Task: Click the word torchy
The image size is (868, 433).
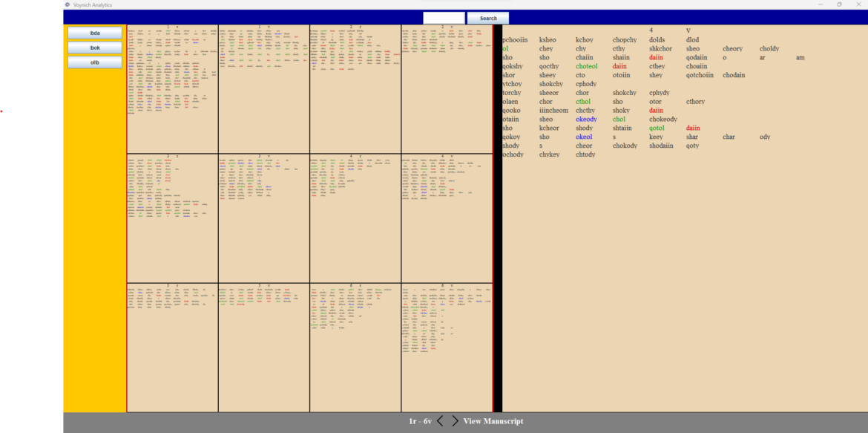Action: 511,93
